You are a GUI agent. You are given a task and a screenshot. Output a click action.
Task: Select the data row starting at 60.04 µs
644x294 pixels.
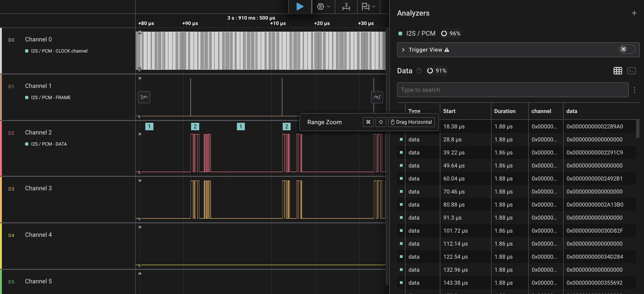click(517, 178)
